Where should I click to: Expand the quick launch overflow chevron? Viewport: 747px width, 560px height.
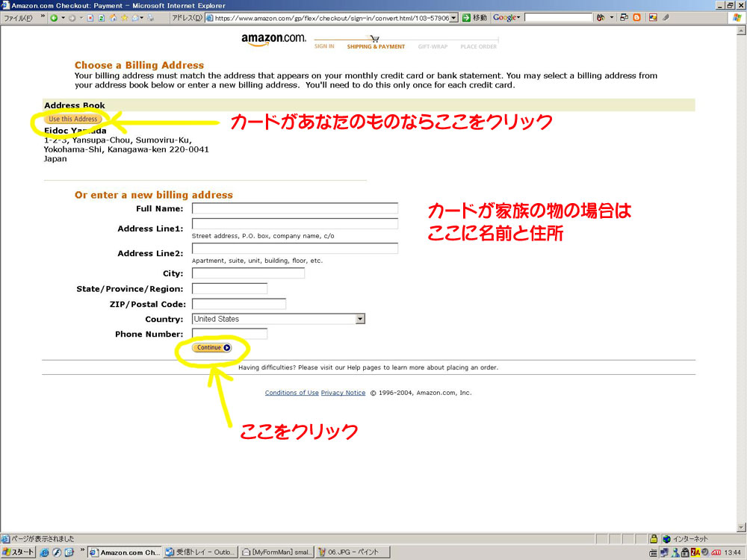coord(82,551)
